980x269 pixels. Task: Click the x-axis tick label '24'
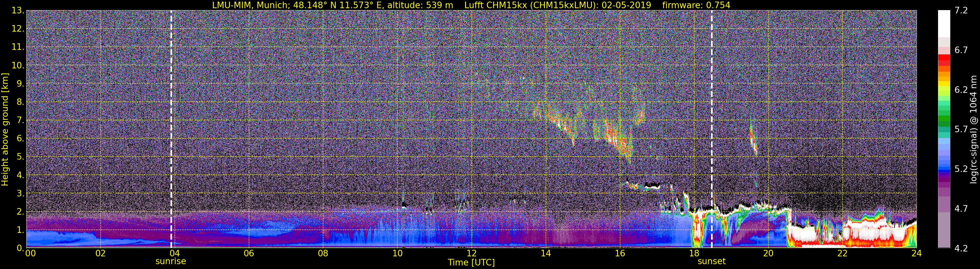917,254
